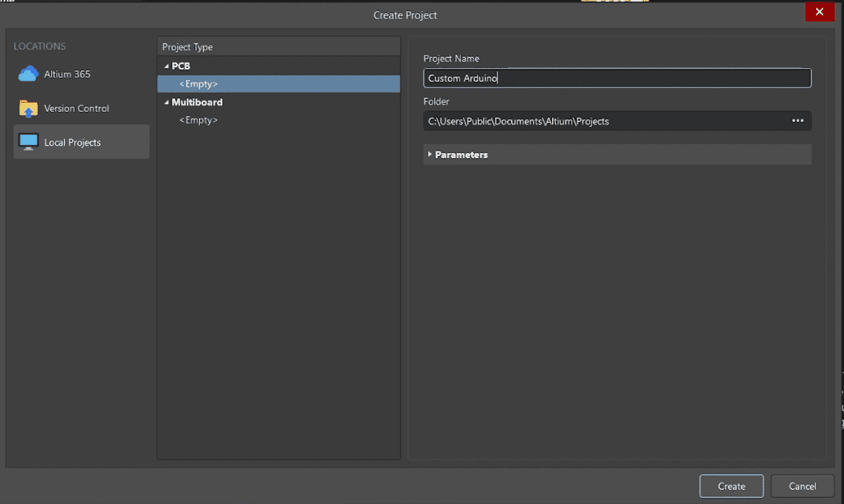Select the Empty template under PCB
This screenshot has height=504, width=844.
tap(198, 84)
